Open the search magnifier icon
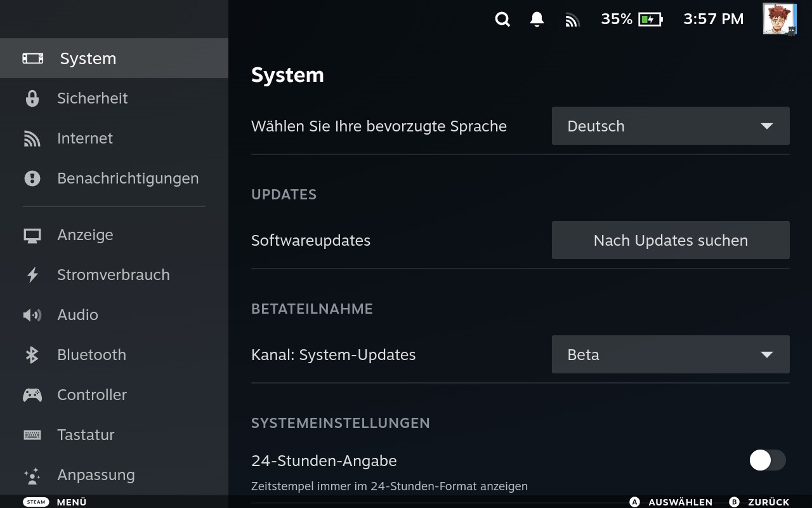The image size is (812, 508). tap(502, 20)
